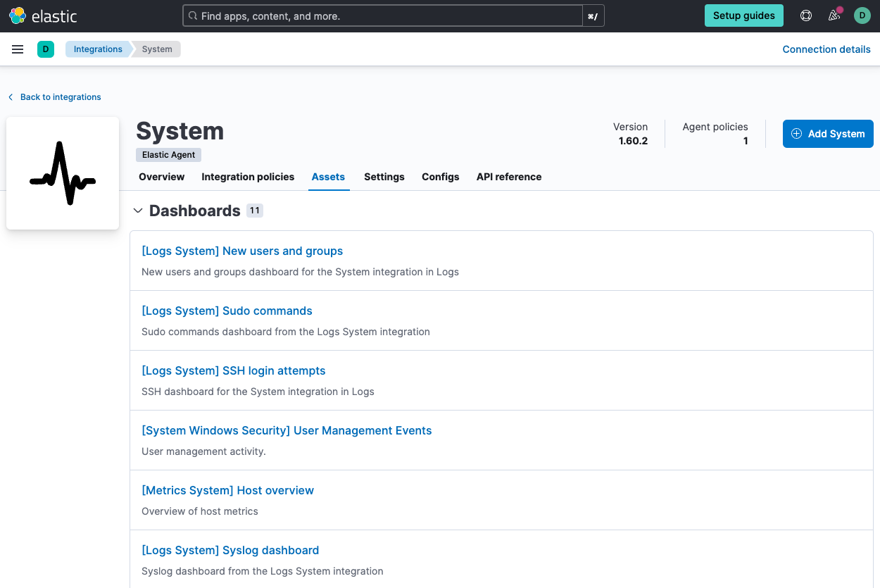Click the Dashboards count badge showing 11
The image size is (880, 588).
tap(254, 210)
